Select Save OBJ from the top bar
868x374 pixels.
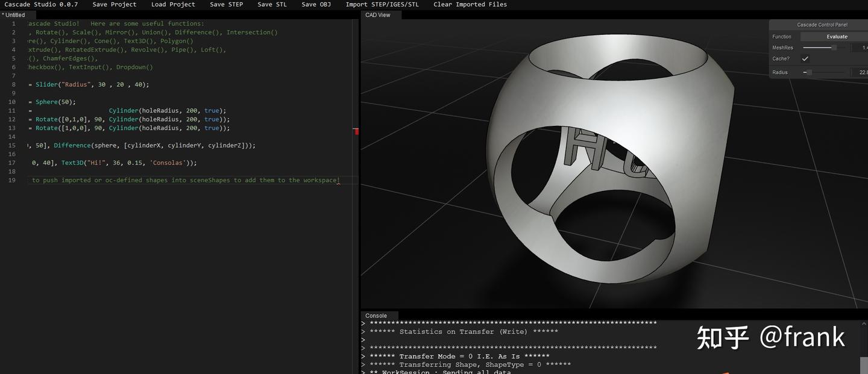(316, 4)
